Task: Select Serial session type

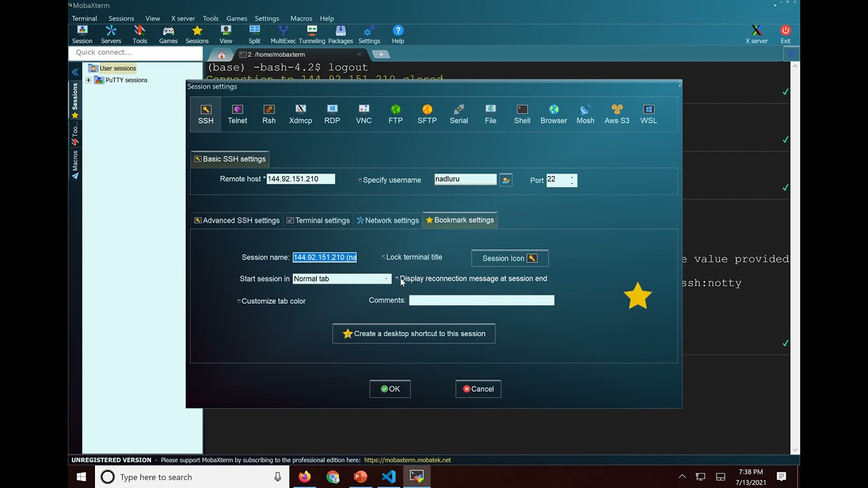Action: tap(459, 114)
